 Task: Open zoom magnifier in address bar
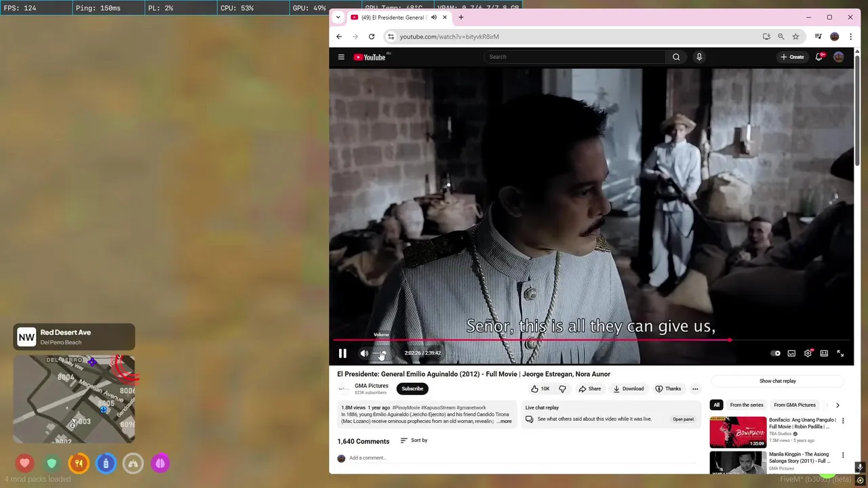(x=781, y=37)
